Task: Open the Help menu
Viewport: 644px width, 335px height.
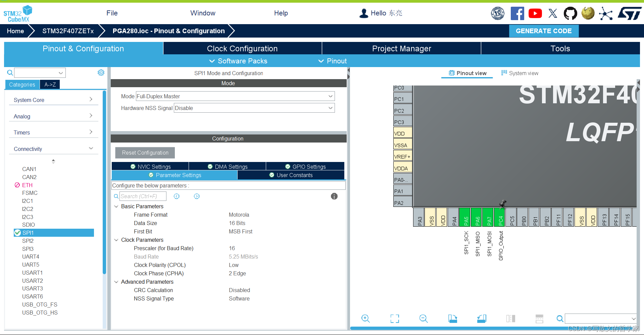Action: (x=281, y=13)
